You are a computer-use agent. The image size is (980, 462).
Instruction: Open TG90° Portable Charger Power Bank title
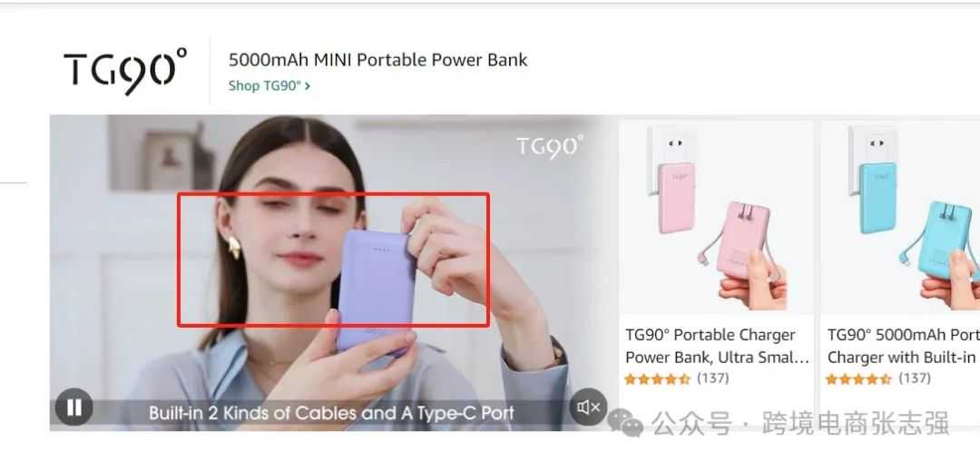[x=717, y=346]
